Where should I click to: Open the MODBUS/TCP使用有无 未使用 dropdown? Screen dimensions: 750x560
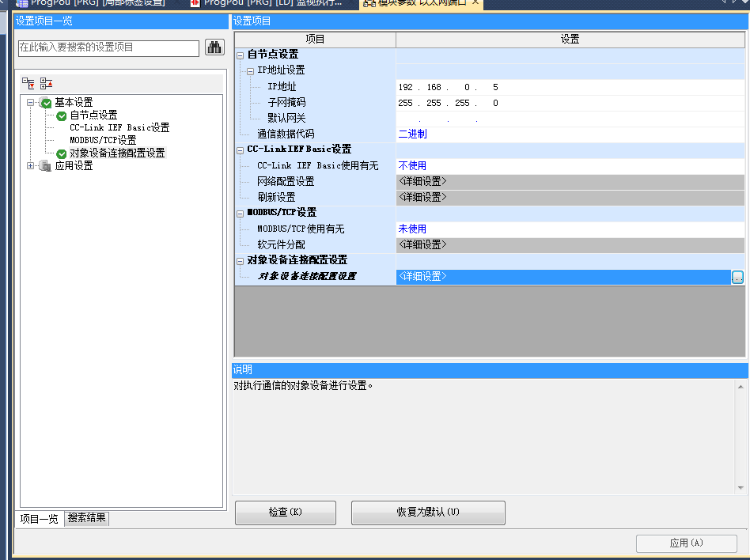[570, 229]
